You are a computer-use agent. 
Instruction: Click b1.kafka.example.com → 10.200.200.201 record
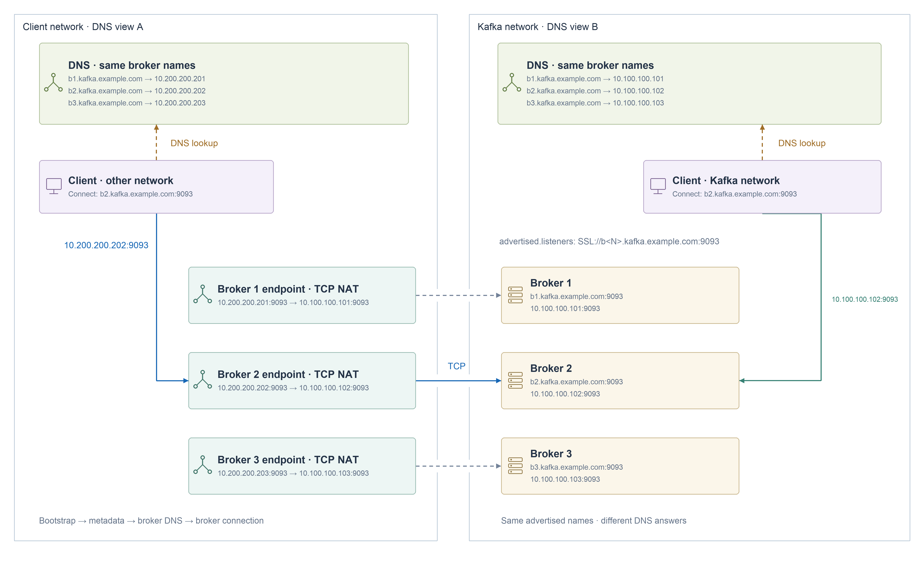tap(137, 79)
